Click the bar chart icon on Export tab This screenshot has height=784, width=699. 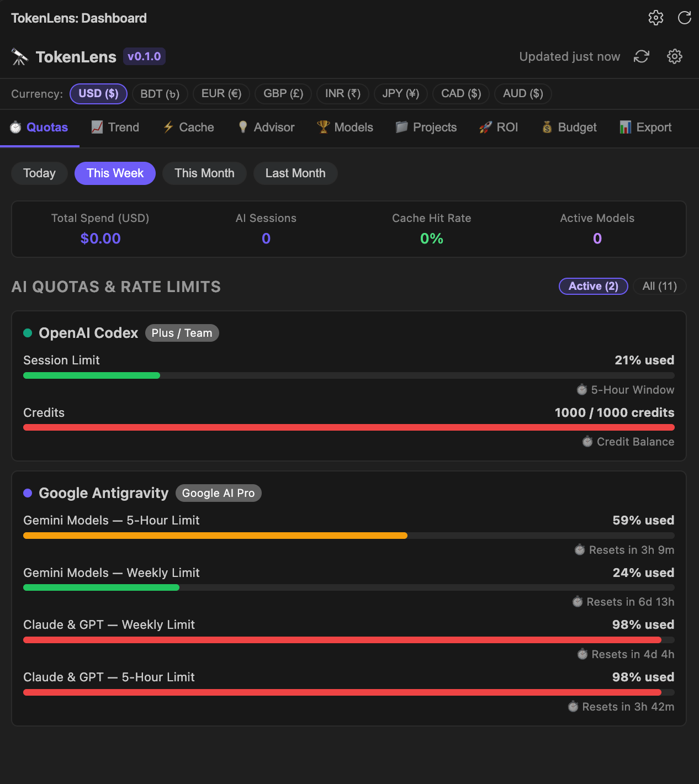click(x=625, y=128)
